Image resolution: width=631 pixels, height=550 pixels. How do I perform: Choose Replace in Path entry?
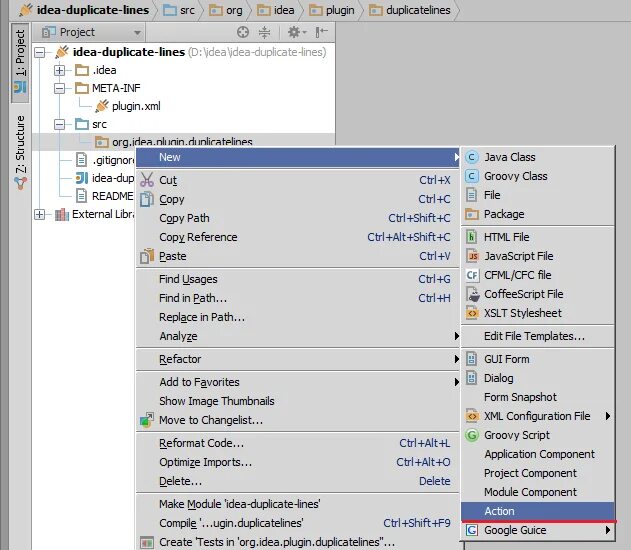pos(297,317)
